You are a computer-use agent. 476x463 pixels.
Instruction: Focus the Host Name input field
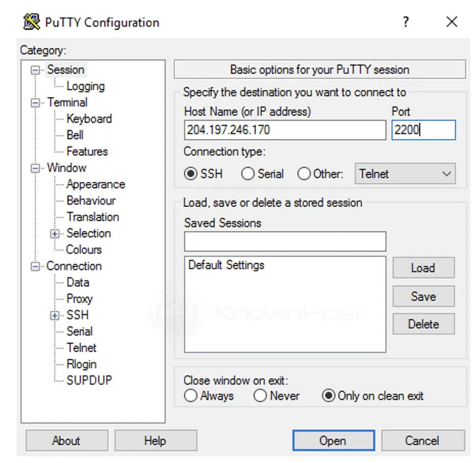(285, 129)
